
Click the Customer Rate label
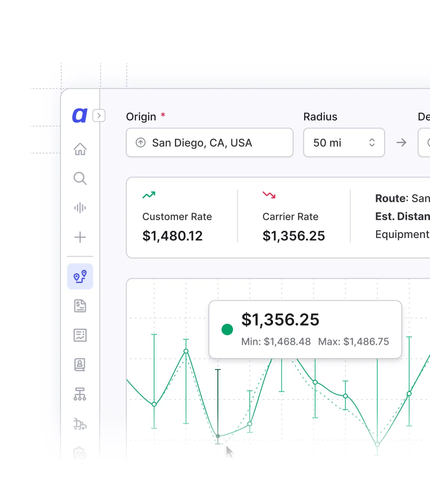pyautogui.click(x=177, y=217)
